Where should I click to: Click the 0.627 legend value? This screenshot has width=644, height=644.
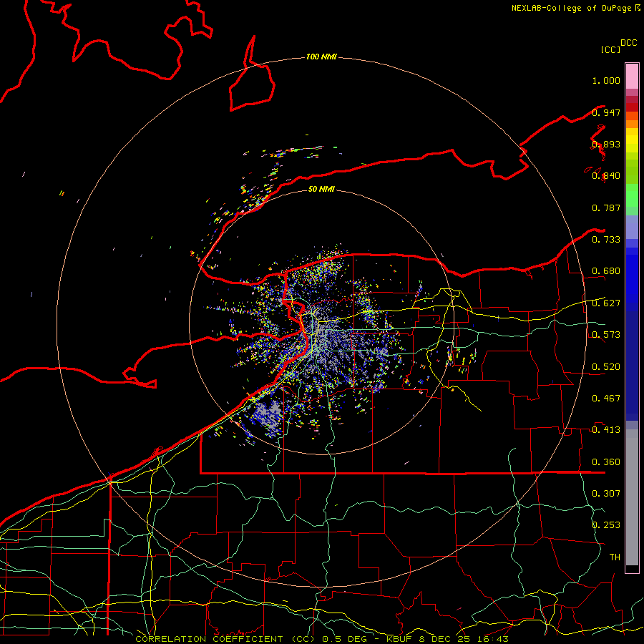pyautogui.click(x=606, y=303)
